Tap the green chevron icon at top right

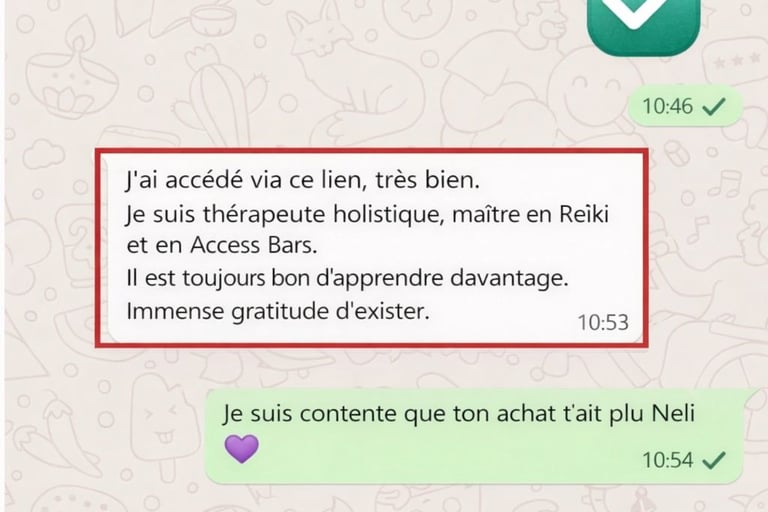pos(643,22)
